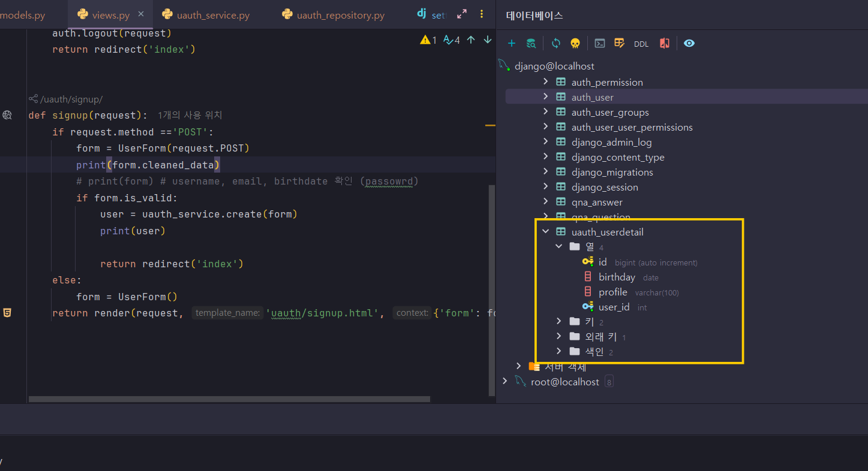Click the editor horizontal scrollbar
This screenshot has width=868, height=471.
[x=229, y=398]
